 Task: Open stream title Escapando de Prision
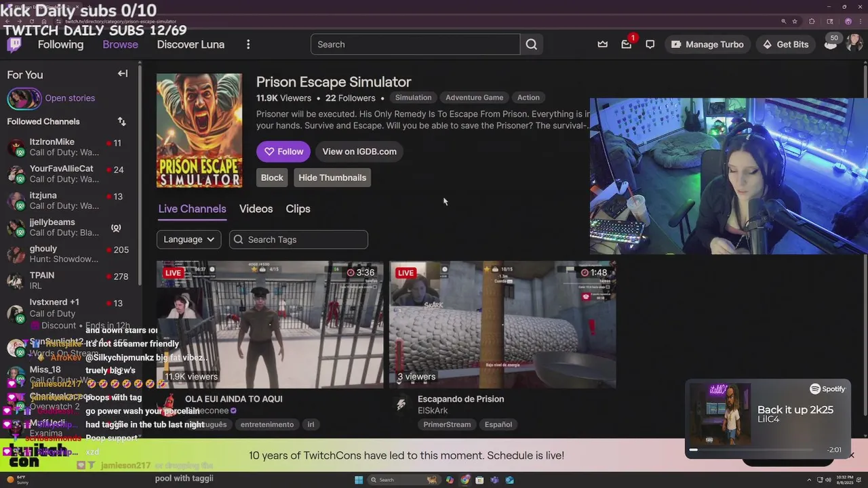tap(460, 399)
